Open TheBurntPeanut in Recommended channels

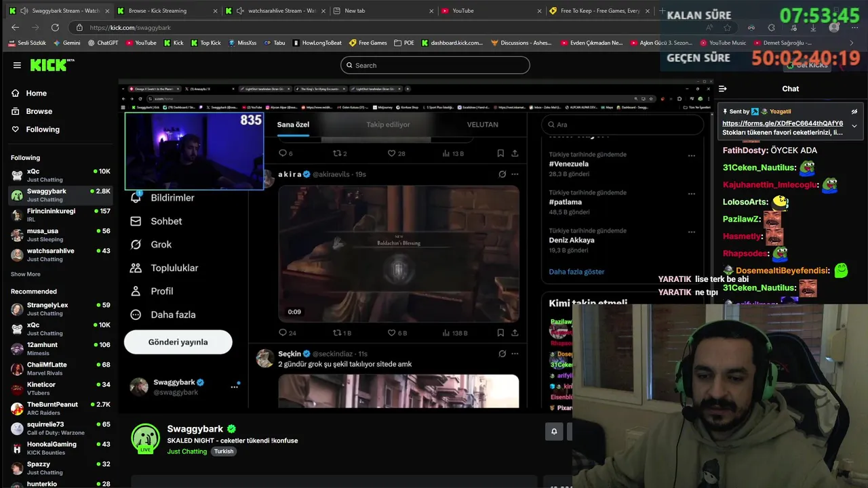pyautogui.click(x=60, y=409)
